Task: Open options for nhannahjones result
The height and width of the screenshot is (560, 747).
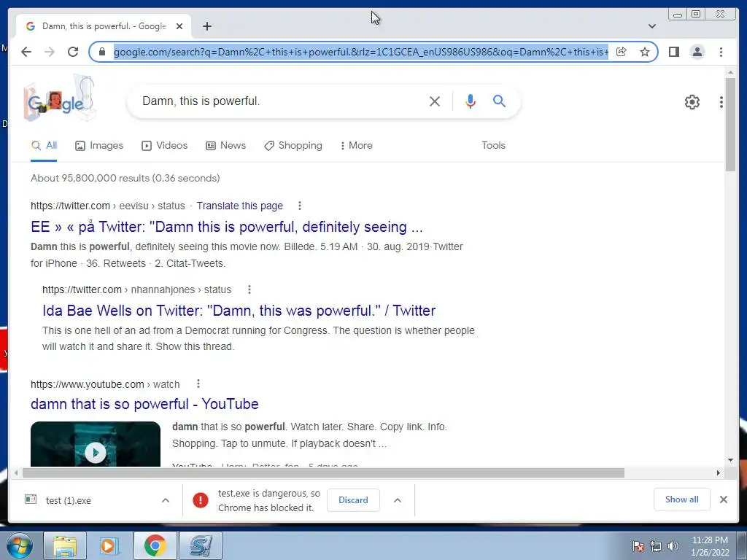Action: pyautogui.click(x=249, y=289)
